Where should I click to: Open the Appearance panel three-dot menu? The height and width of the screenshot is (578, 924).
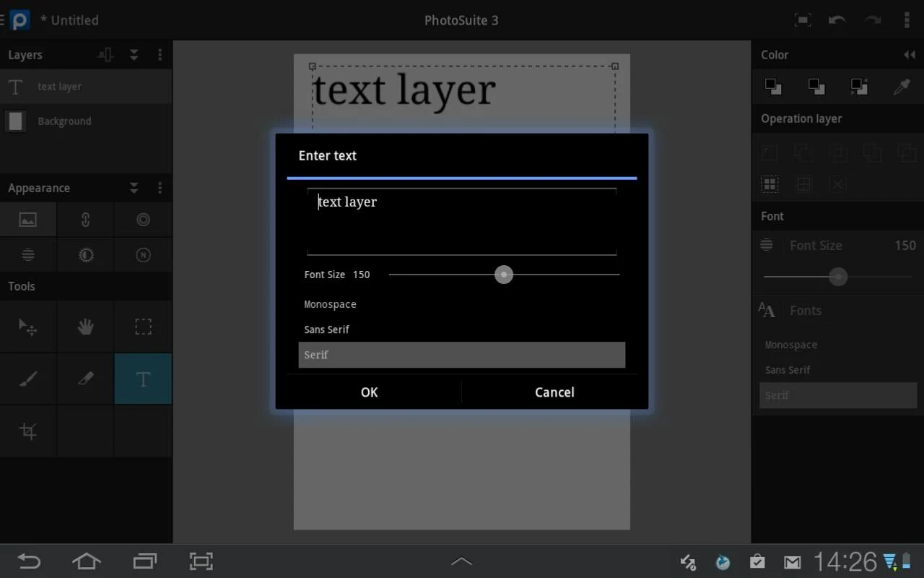pyautogui.click(x=160, y=188)
